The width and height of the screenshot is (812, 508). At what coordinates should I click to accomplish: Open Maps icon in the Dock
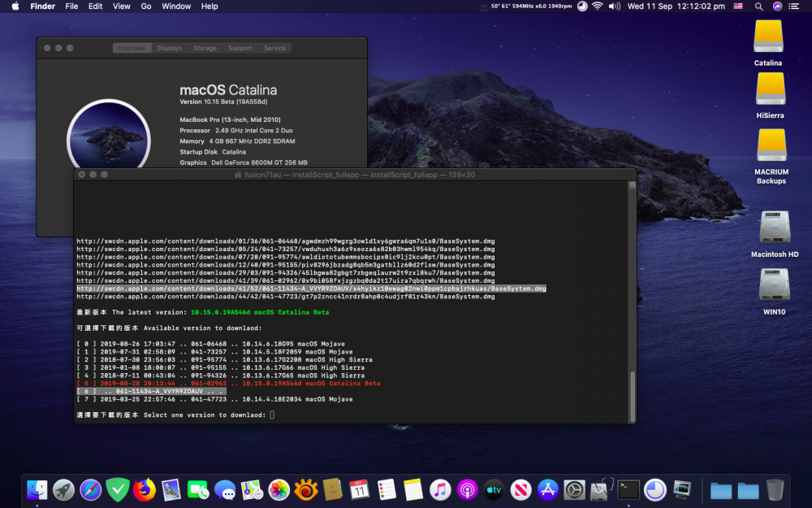pos(252,489)
